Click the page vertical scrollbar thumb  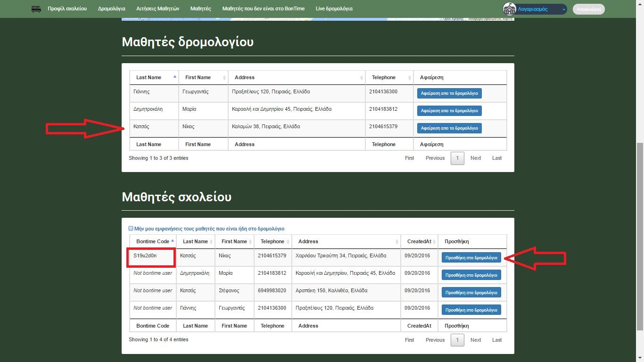640,236
